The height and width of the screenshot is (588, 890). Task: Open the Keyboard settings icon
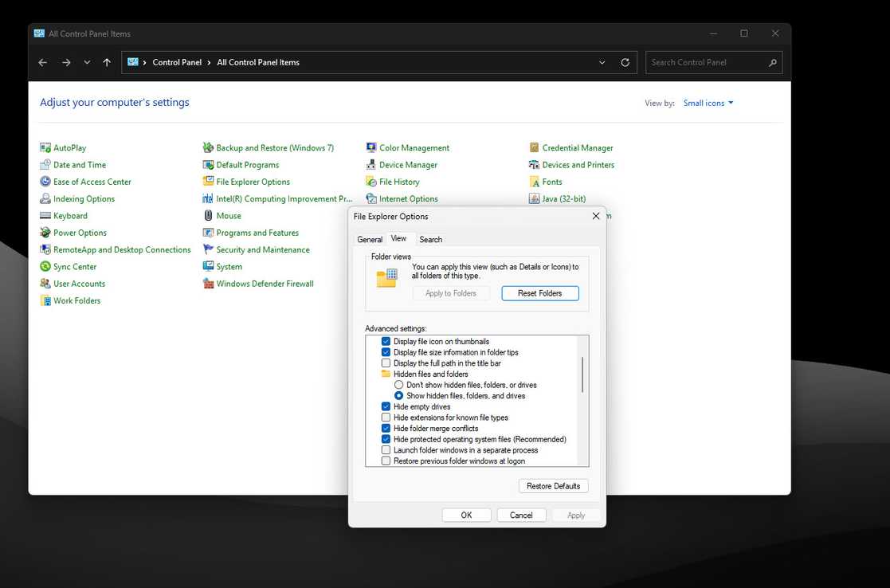(x=45, y=216)
